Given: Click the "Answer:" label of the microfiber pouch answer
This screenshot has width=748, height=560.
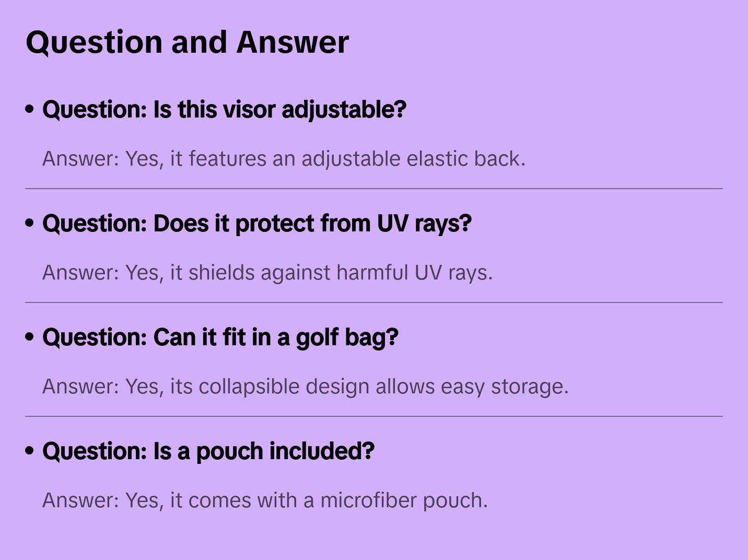Looking at the screenshot, I should [81, 500].
